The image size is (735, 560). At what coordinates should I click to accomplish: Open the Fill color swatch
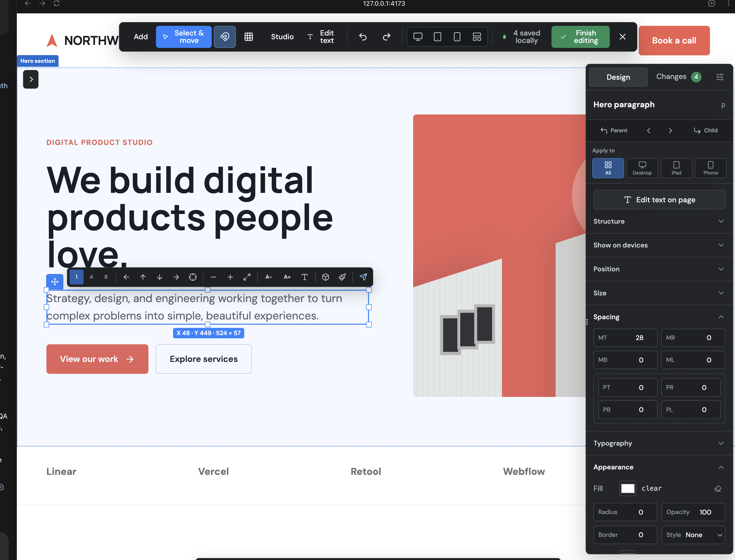(627, 488)
